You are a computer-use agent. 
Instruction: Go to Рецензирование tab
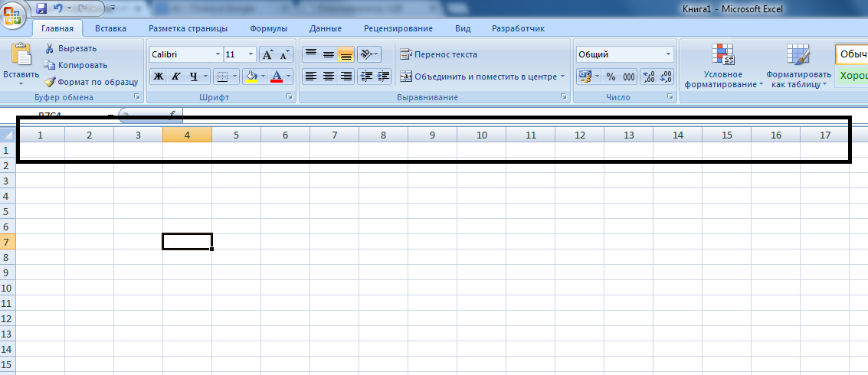click(398, 29)
